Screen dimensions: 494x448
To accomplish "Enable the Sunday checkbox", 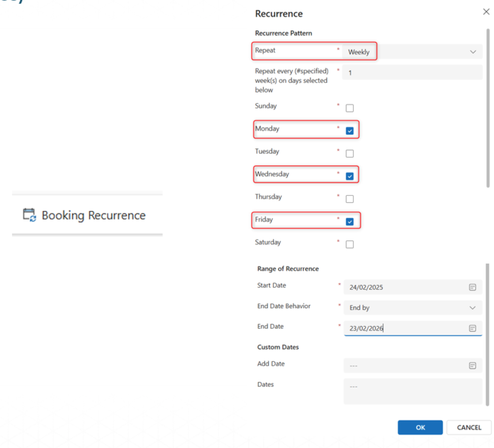I will (x=350, y=108).
